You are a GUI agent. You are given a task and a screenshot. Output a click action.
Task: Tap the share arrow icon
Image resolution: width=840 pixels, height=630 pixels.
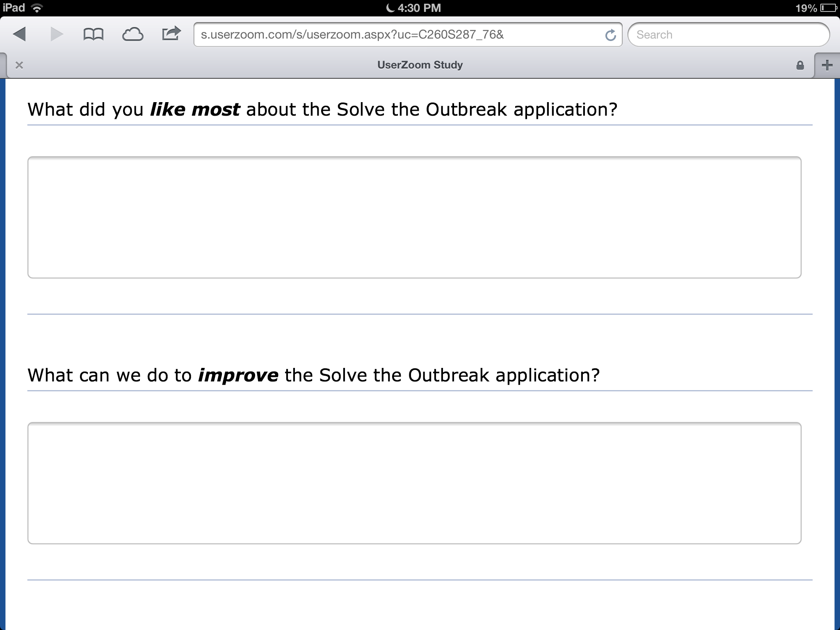(x=171, y=34)
